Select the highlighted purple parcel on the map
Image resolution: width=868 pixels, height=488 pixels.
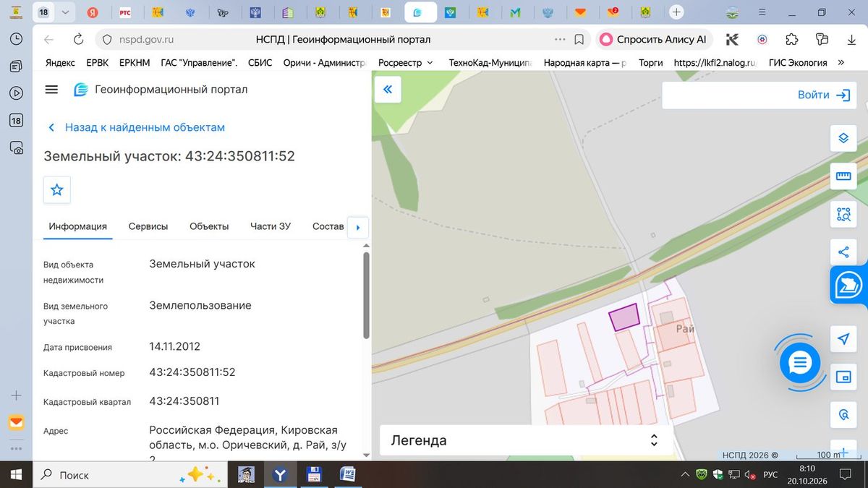pyautogui.click(x=625, y=317)
